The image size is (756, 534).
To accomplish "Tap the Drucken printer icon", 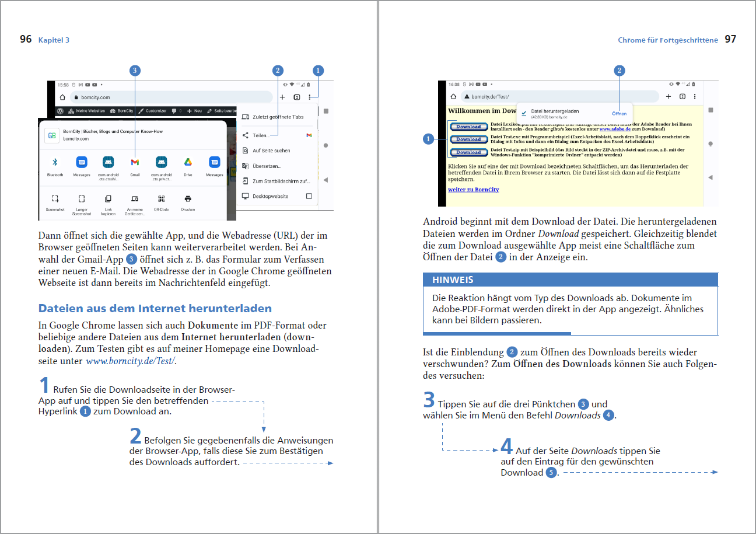I will pyautogui.click(x=188, y=199).
